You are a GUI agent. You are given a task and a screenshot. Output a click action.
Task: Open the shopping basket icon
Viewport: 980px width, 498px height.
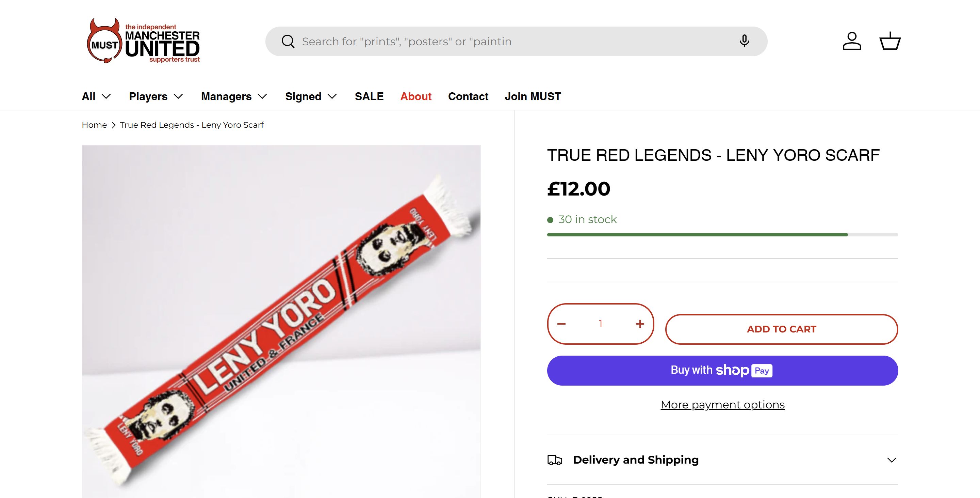pyautogui.click(x=890, y=41)
